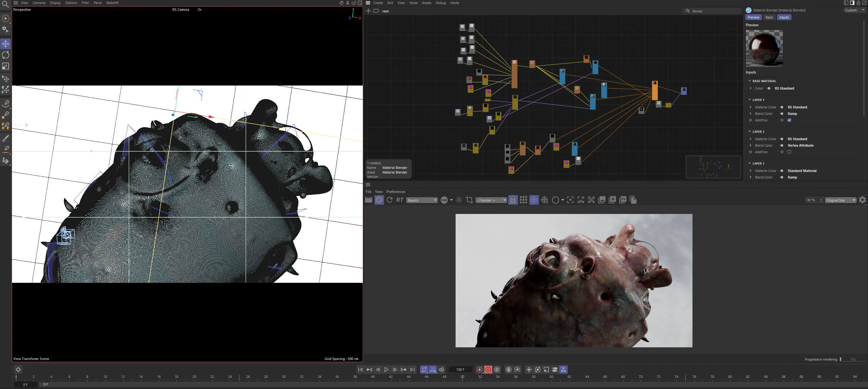The height and width of the screenshot is (389, 868).
Task: Toggle timeline loop playback button
Action: (424, 370)
